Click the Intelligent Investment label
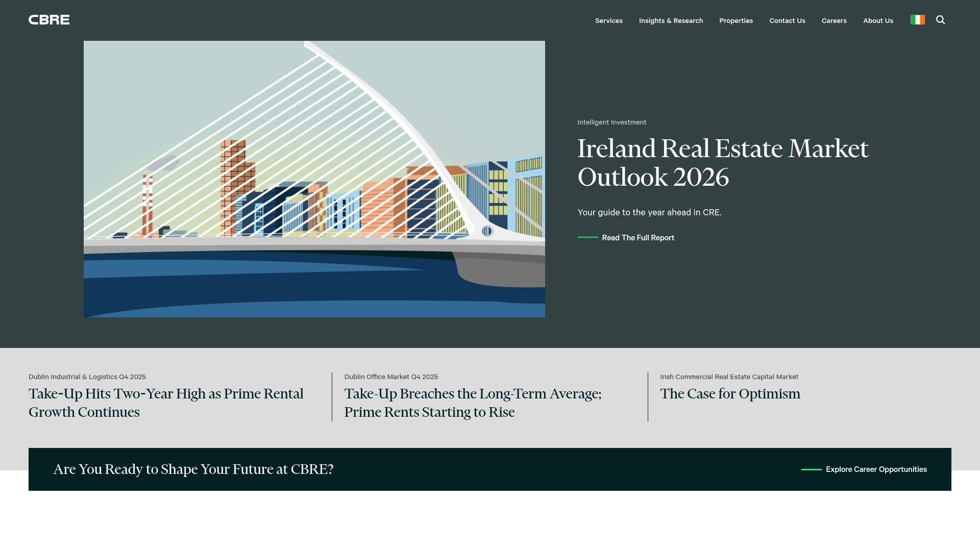Image resolution: width=980 pixels, height=551 pixels. [611, 122]
